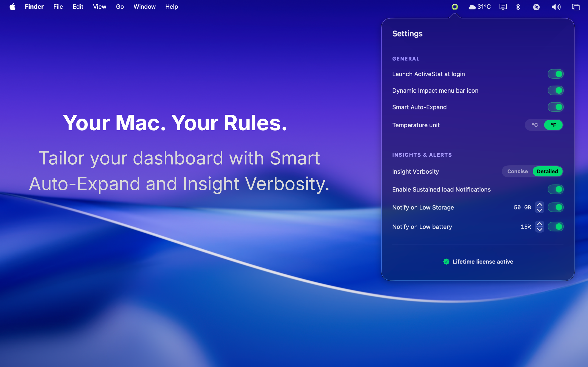Click the Low Storage decrease arrow
The image size is (588, 367).
(540, 210)
